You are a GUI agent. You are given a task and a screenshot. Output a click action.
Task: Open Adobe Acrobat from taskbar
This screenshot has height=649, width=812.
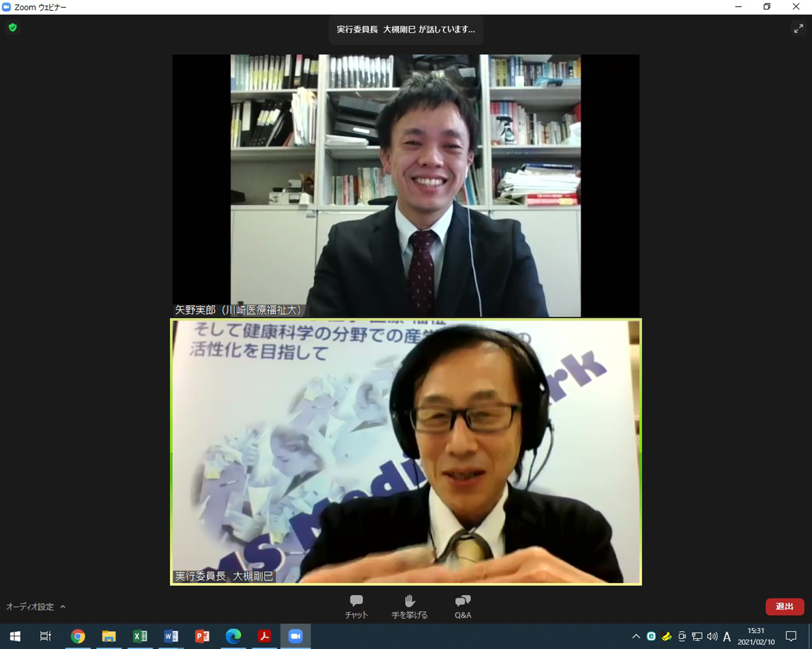pos(264,636)
